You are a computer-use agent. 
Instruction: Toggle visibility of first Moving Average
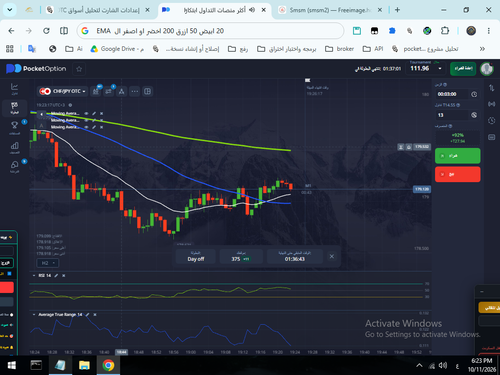click(x=86, y=114)
